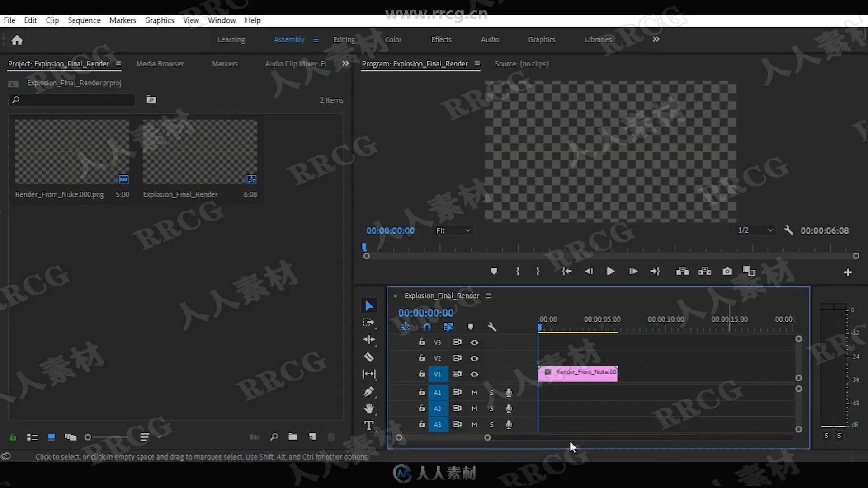Open the Fit zoom level dropdown
The width and height of the screenshot is (868, 488).
[453, 230]
